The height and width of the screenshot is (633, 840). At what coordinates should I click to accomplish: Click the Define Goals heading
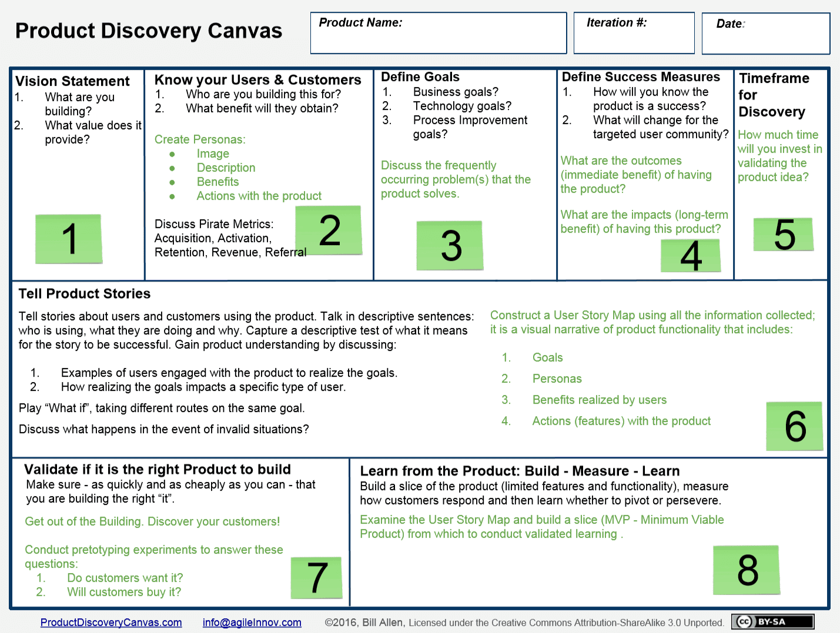coord(420,77)
